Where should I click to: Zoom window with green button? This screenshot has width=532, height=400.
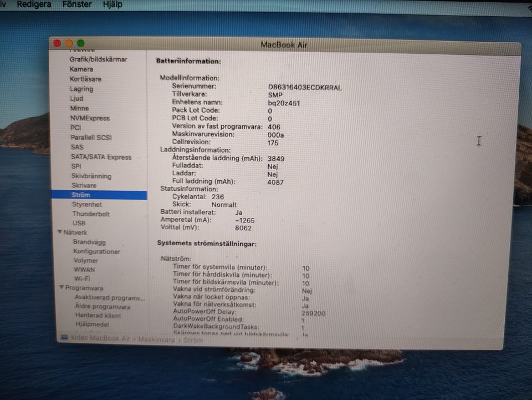coord(81,43)
